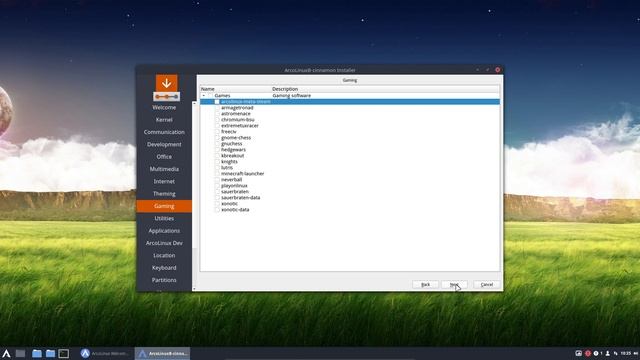Open the Applications sidebar step
The width and height of the screenshot is (640, 360).
[164, 231]
